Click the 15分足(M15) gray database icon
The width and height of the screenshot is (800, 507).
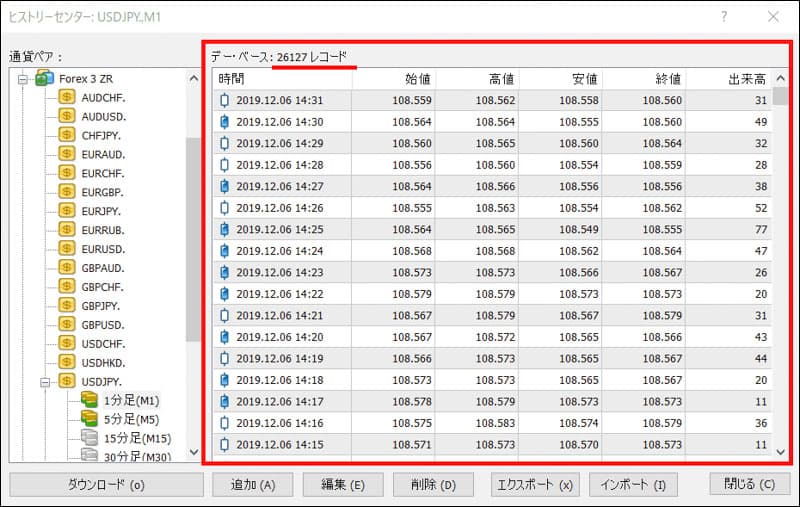(x=91, y=438)
